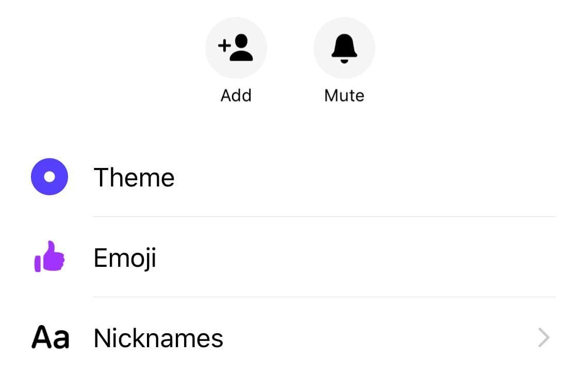Viewport: 580px width, 392px height.
Task: Click the purple thumbs-up emoji icon
Action: (49, 257)
